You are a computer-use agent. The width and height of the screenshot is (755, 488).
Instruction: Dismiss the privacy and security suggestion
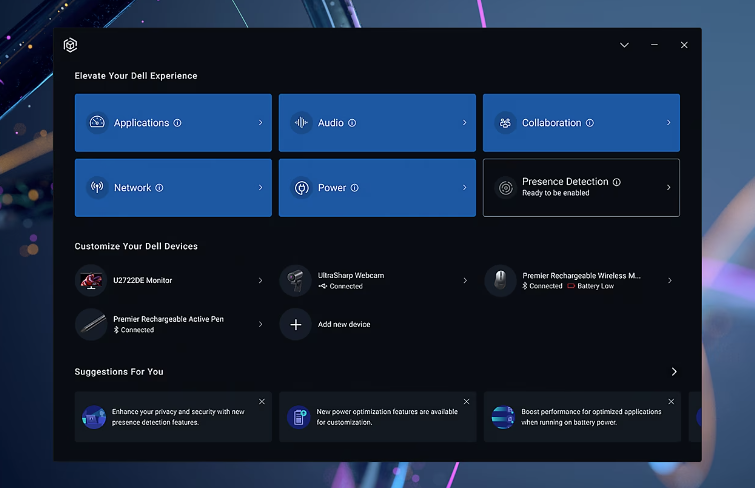pos(262,402)
